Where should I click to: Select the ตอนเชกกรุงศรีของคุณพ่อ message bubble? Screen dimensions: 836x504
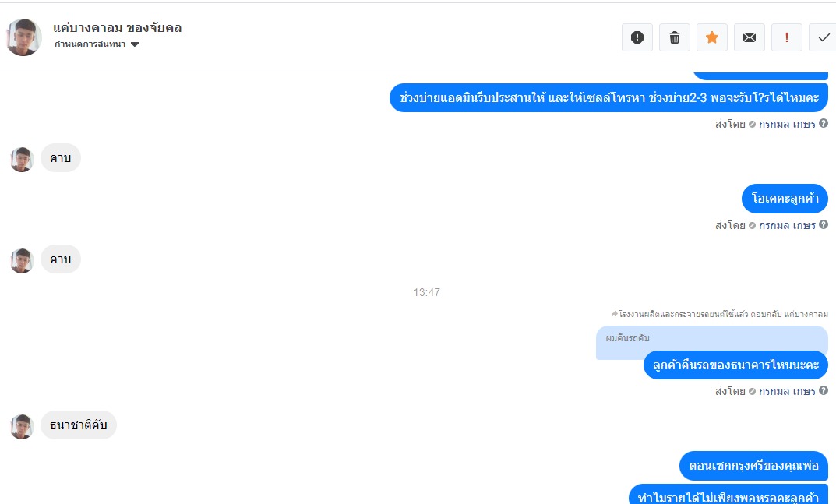pos(753,466)
